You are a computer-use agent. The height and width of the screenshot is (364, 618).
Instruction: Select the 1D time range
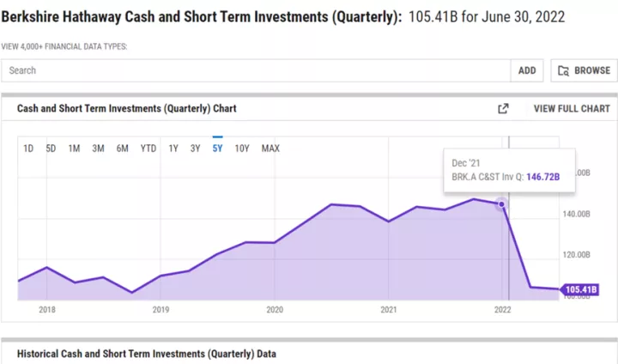click(x=28, y=149)
